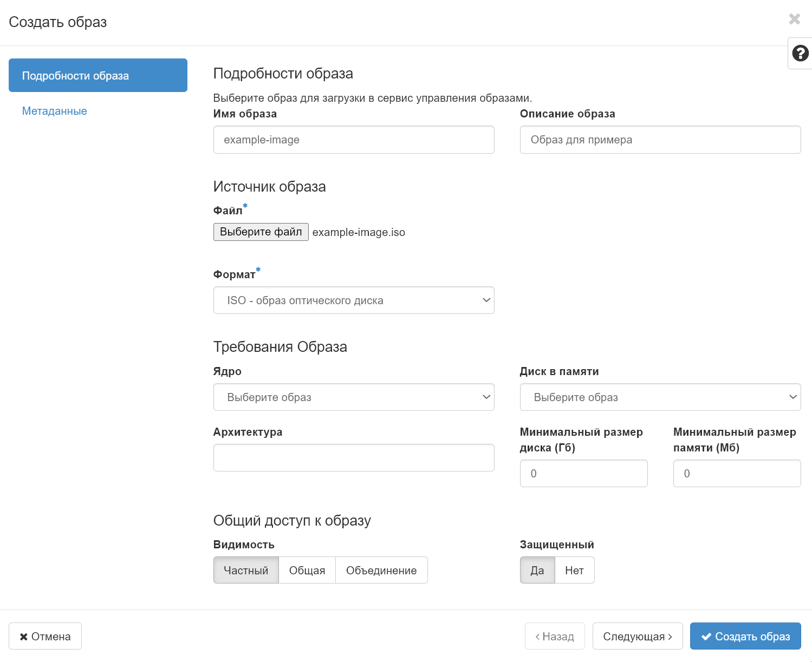Click the forward chevron in Следующая button

tap(671, 637)
